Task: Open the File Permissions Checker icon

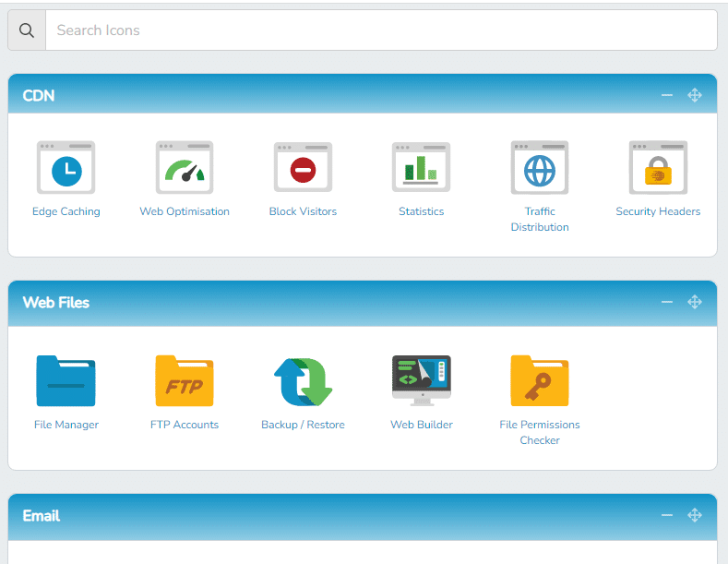Action: (x=540, y=381)
